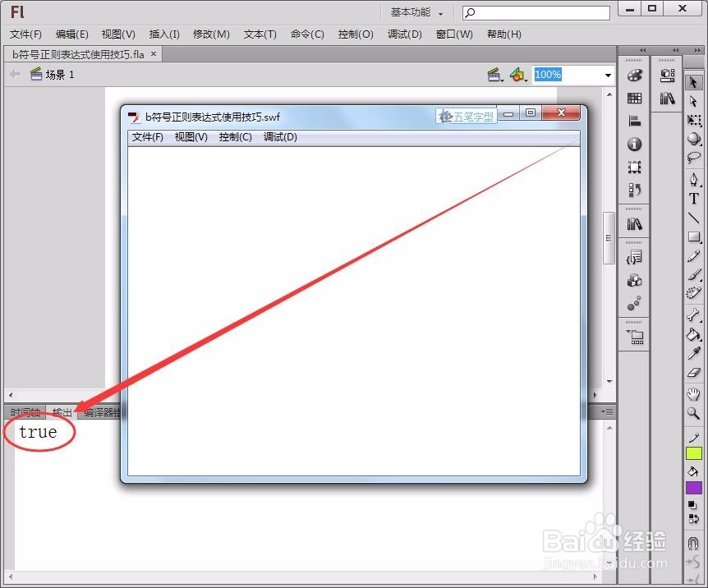
Task: Select the Pen tool
Action: [693, 179]
